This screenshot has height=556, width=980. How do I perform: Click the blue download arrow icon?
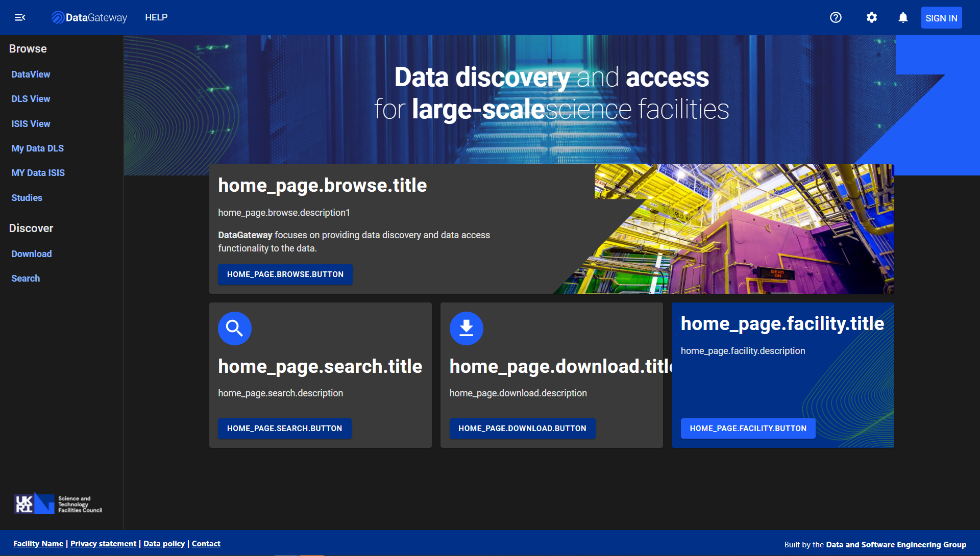pyautogui.click(x=466, y=328)
